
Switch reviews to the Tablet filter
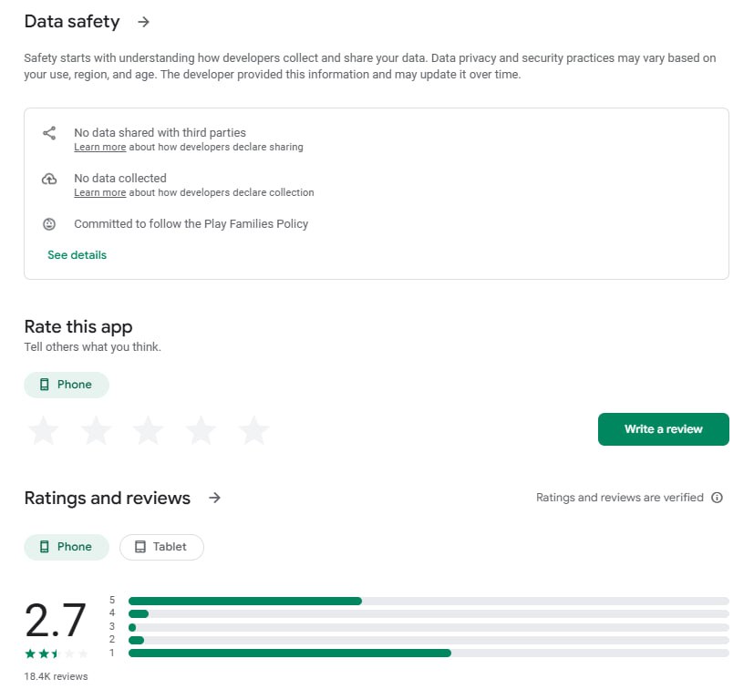click(x=161, y=547)
